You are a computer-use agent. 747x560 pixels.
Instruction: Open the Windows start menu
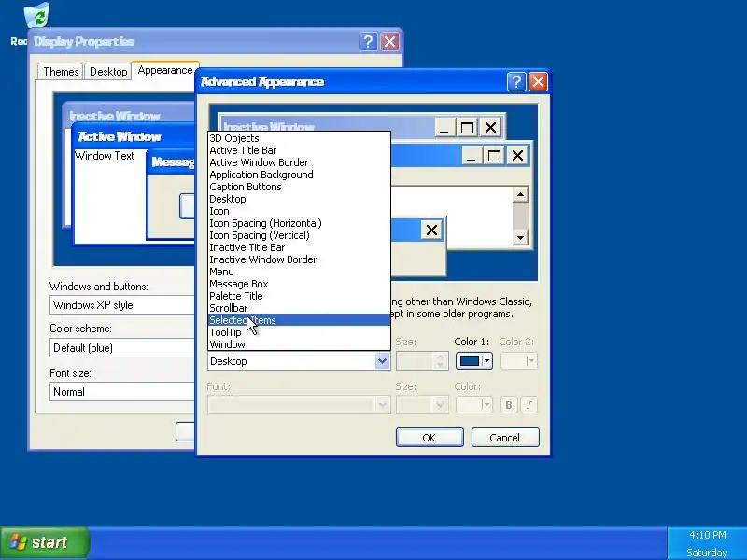(45, 542)
